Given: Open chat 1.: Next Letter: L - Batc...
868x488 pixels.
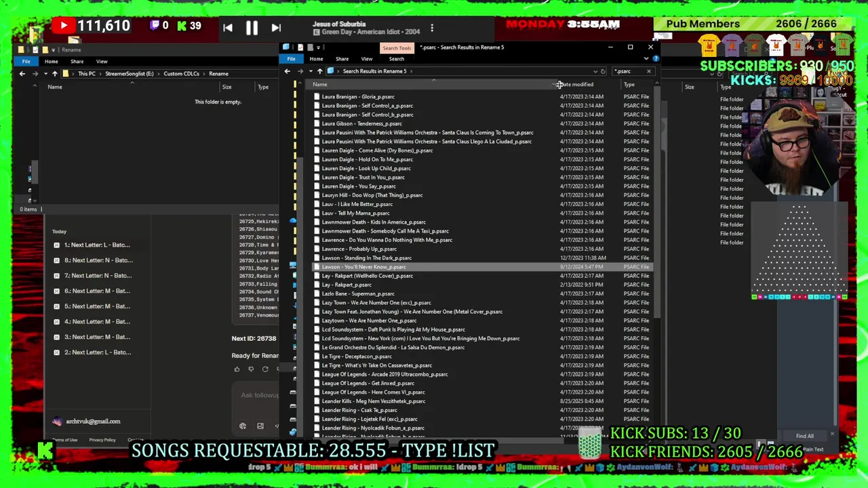Looking at the screenshot, I should [97, 245].
